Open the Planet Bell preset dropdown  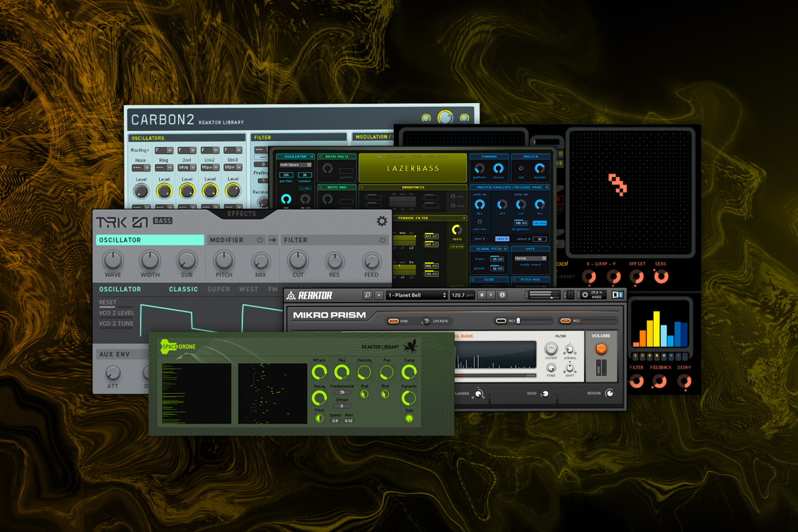(x=416, y=295)
